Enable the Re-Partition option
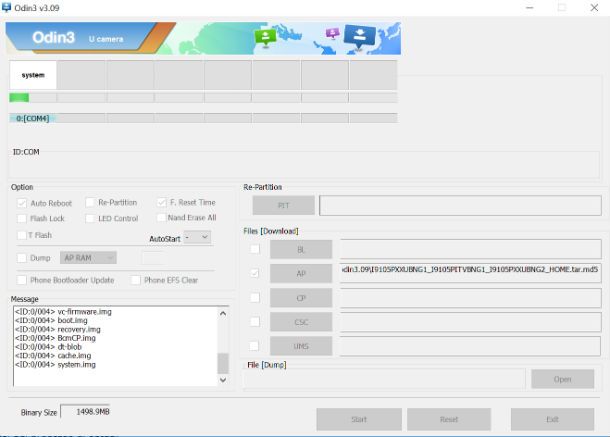This screenshot has height=437, width=610. 90,203
